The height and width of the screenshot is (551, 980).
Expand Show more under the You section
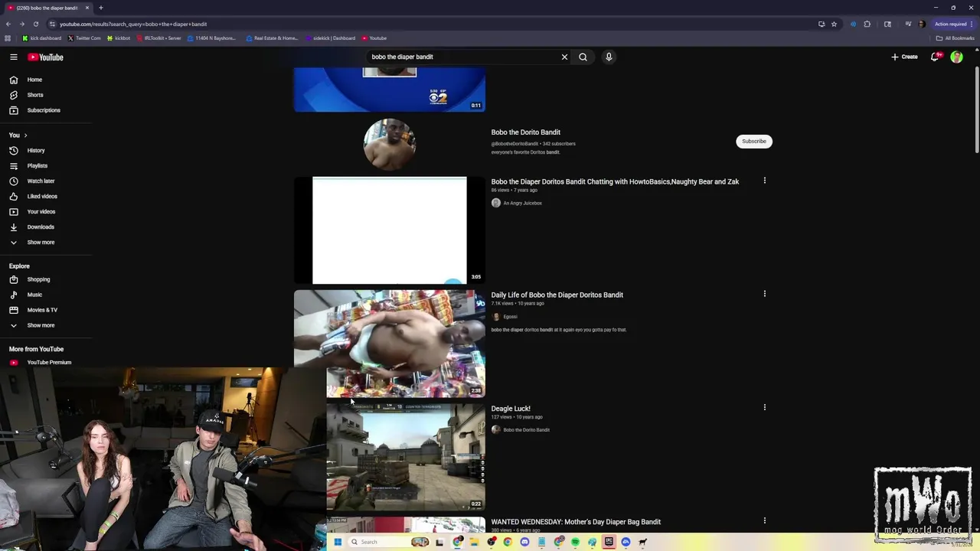(x=41, y=243)
